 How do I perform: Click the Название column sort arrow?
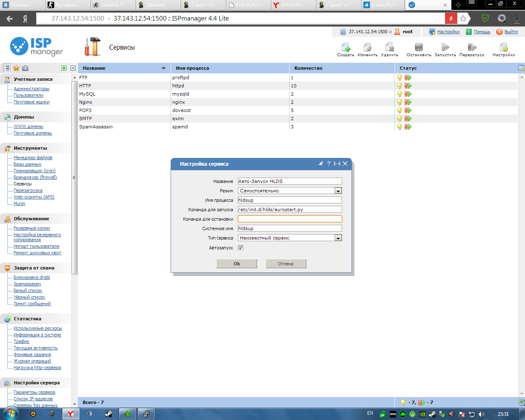tap(164, 68)
